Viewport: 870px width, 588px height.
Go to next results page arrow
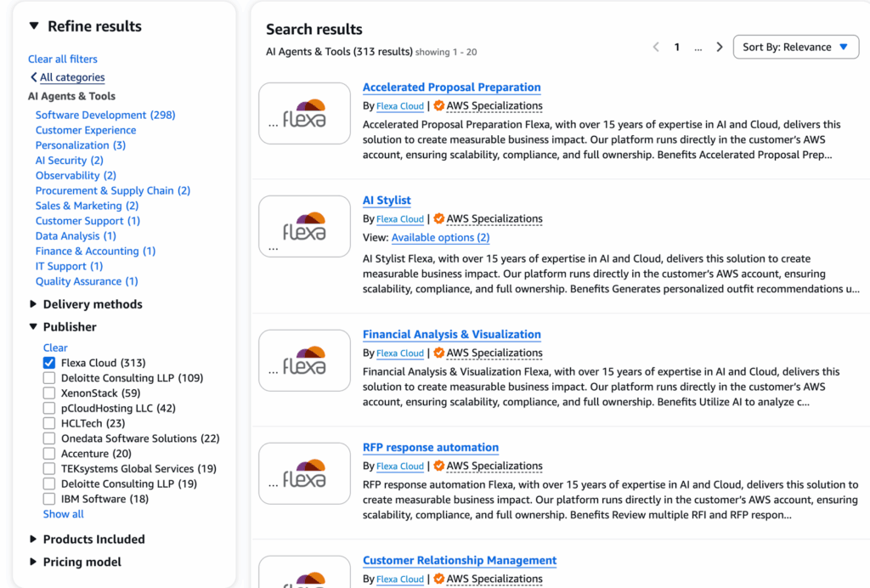coord(720,48)
